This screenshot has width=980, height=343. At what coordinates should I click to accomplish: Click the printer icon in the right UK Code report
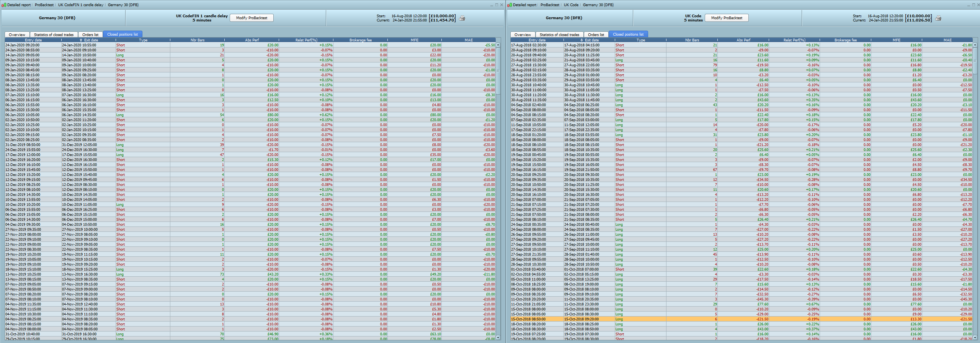click(938, 18)
